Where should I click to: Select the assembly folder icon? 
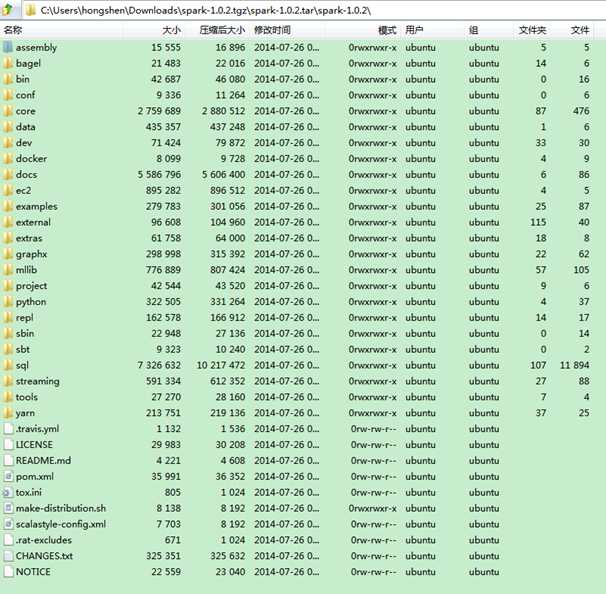coord(8,47)
